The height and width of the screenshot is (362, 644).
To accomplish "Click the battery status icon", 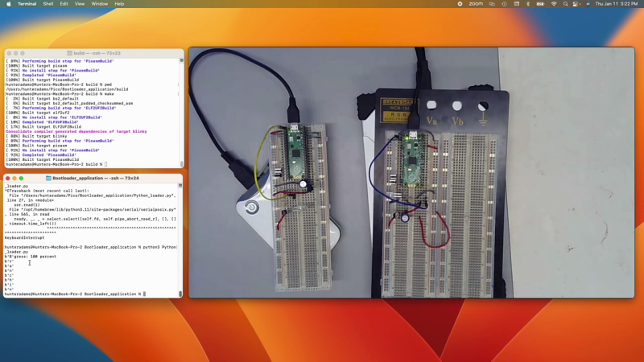I will coord(540,4).
